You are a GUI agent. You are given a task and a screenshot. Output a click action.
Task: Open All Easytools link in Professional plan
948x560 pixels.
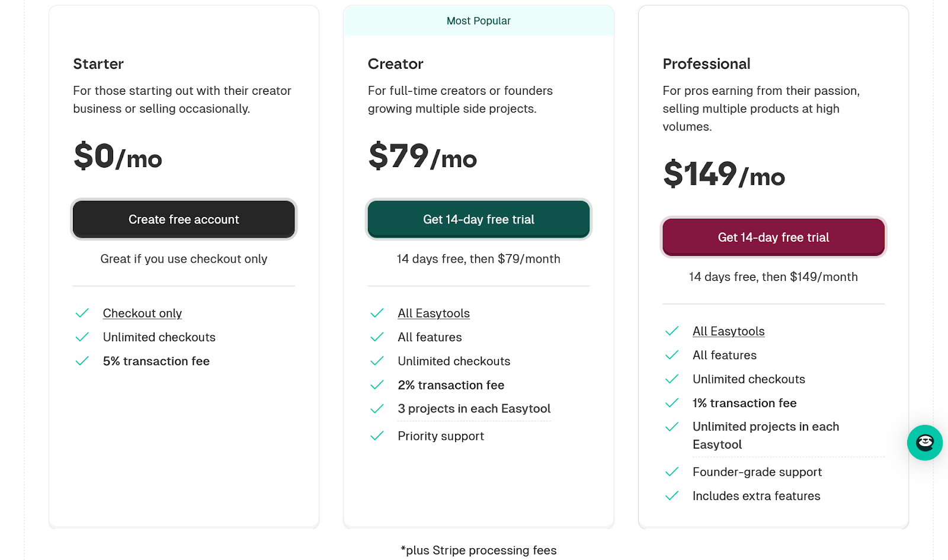pyautogui.click(x=729, y=331)
